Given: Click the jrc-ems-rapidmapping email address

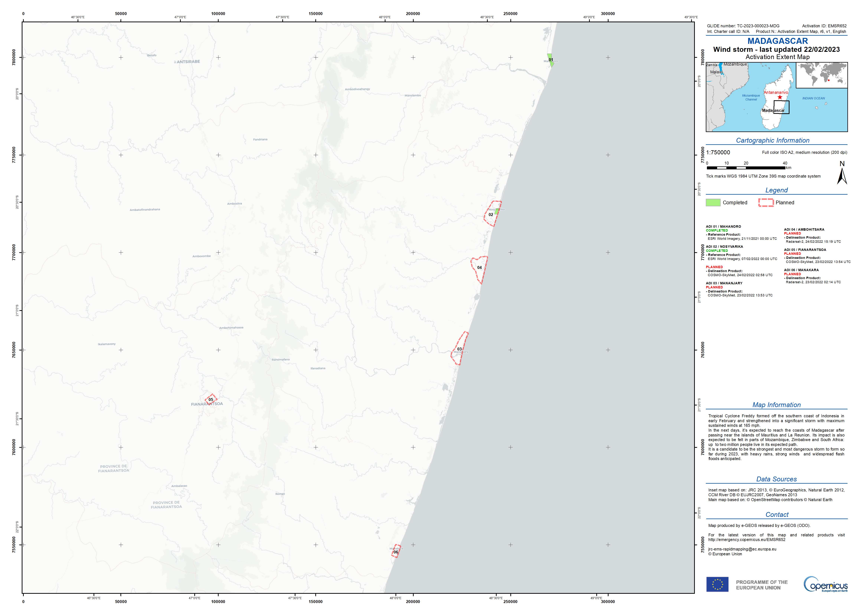Looking at the screenshot, I should click(x=742, y=549).
